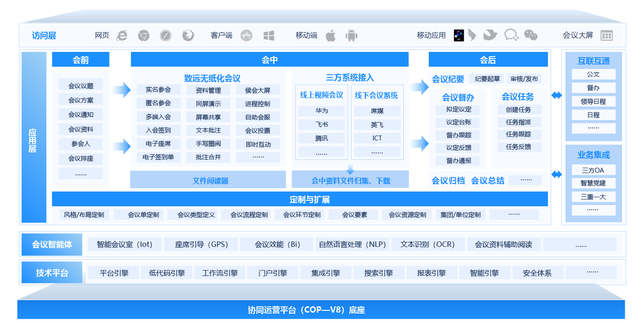
Task: Click the Internet Explorer browser icon
Action: tap(122, 35)
